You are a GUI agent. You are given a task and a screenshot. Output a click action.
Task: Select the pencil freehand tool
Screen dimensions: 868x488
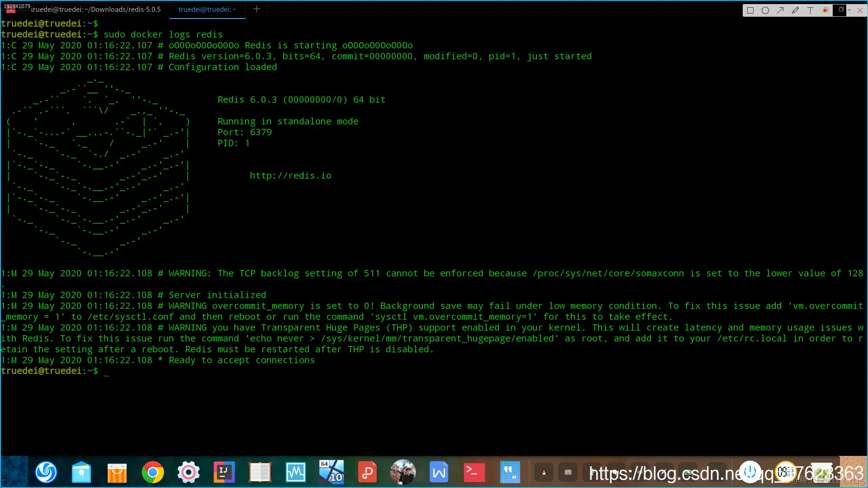tap(795, 10)
